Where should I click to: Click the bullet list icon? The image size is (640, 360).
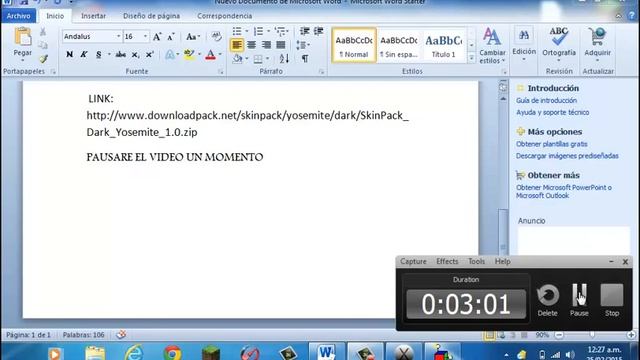point(237,31)
